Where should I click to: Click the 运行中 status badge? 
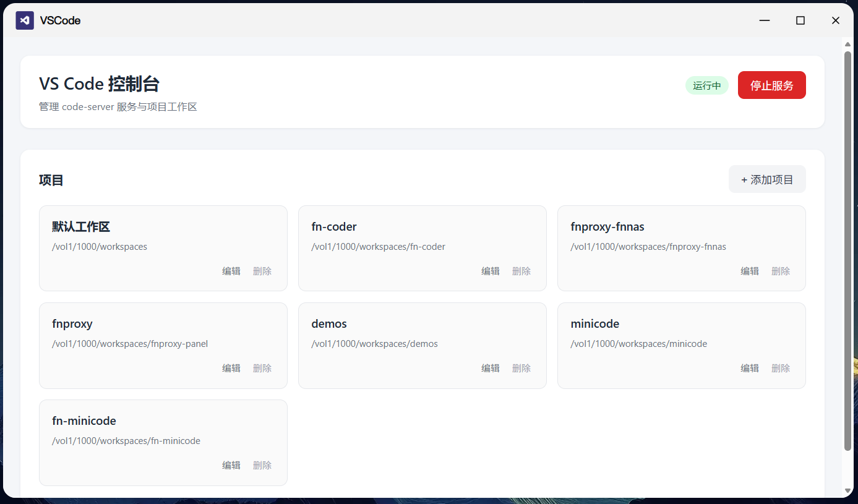707,85
